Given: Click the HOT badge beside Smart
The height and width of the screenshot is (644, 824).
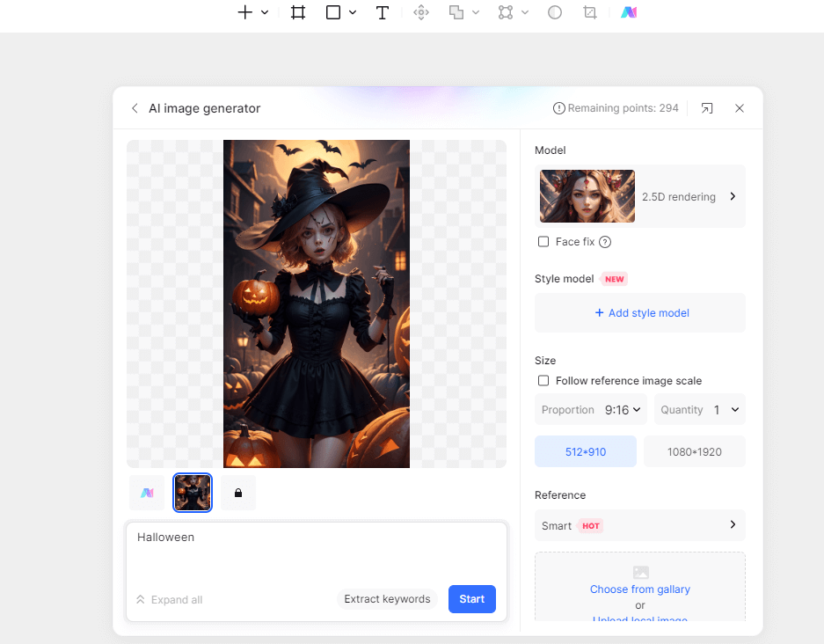Looking at the screenshot, I should [x=590, y=526].
